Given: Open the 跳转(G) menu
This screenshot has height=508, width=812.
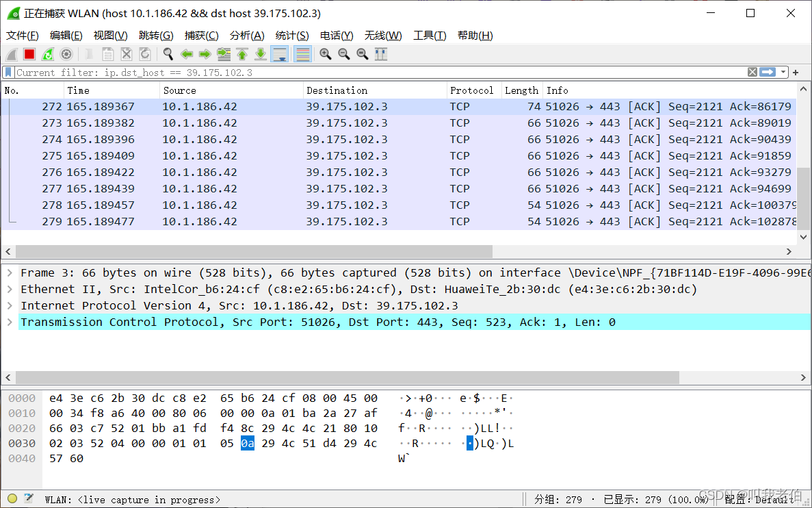Looking at the screenshot, I should click(x=156, y=35).
